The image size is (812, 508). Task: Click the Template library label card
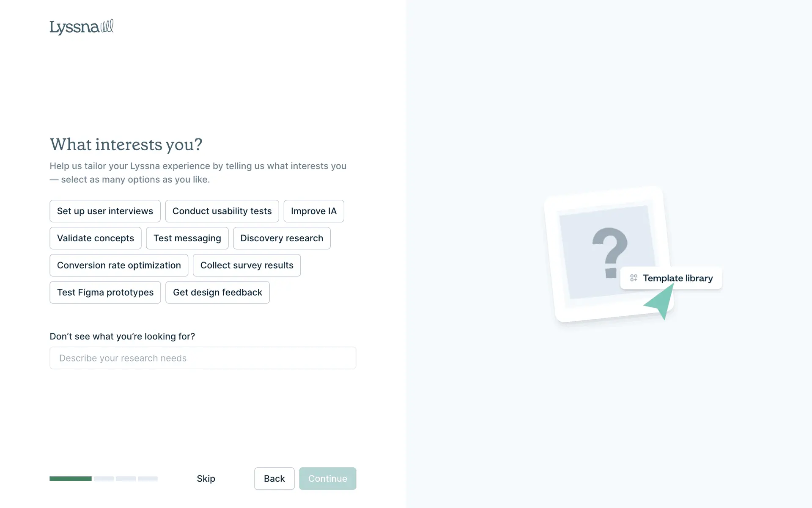(677, 278)
